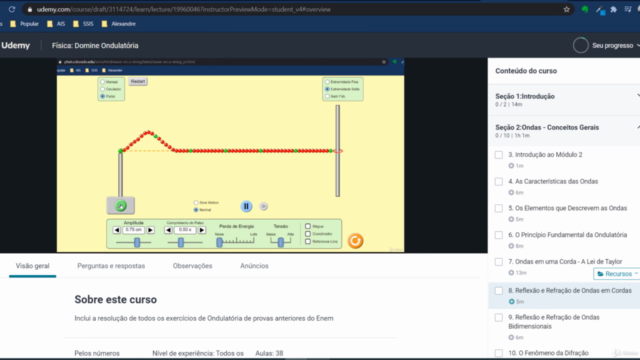
Task: Select Extremidade Fixa radio option
Action: (327, 82)
